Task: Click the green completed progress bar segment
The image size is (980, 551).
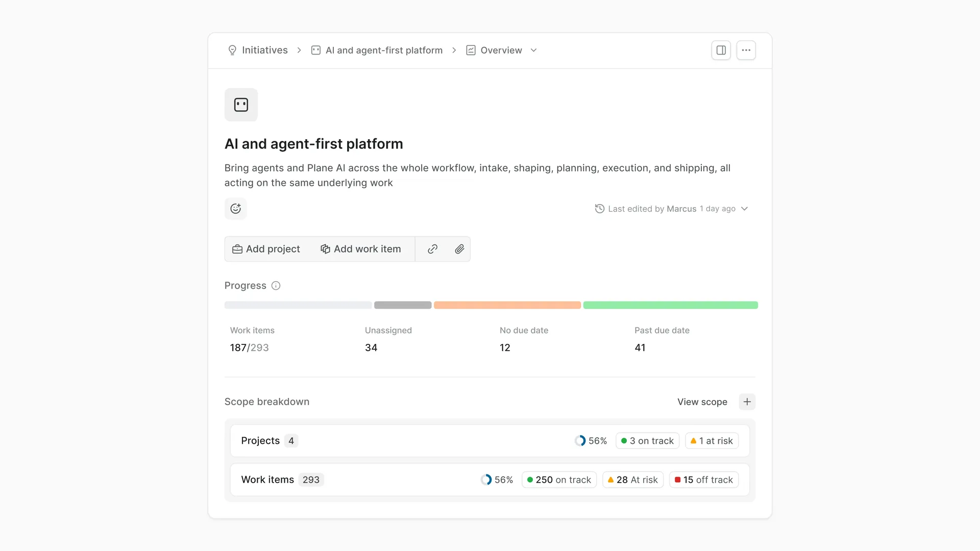Action: pyautogui.click(x=670, y=305)
